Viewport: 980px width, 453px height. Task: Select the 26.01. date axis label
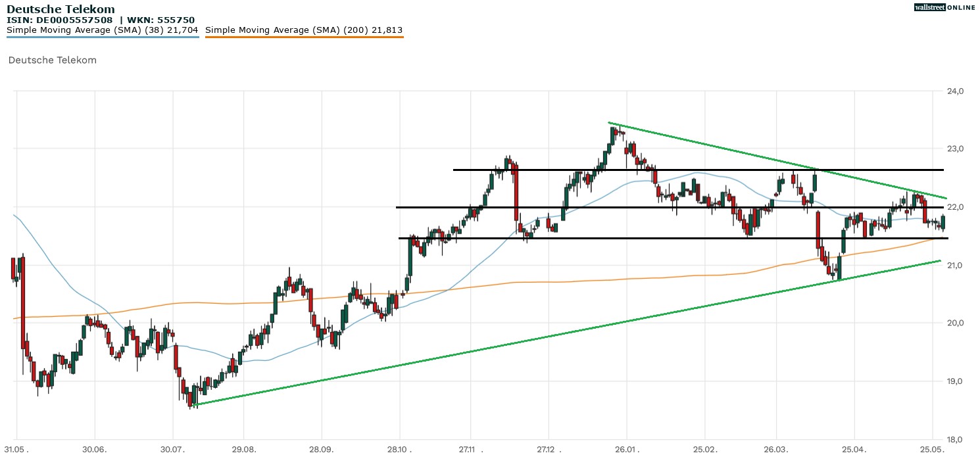pos(626,448)
